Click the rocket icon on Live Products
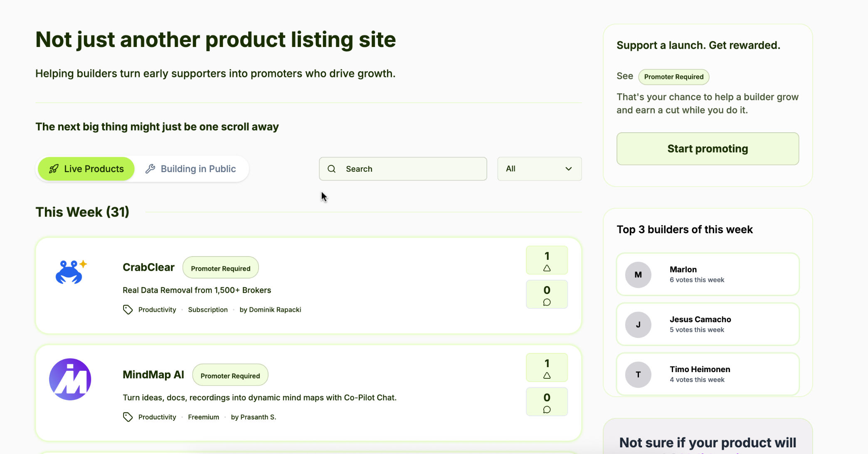The width and height of the screenshot is (868, 454). pos(54,169)
